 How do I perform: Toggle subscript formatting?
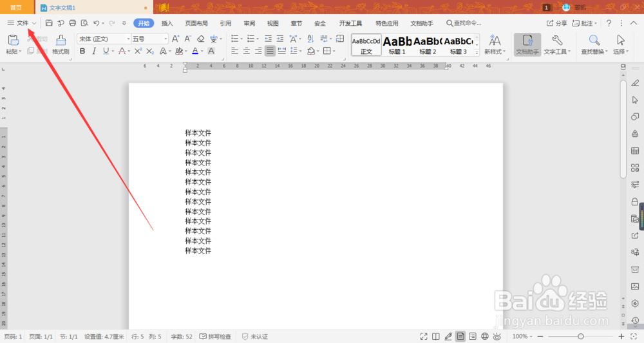click(150, 51)
